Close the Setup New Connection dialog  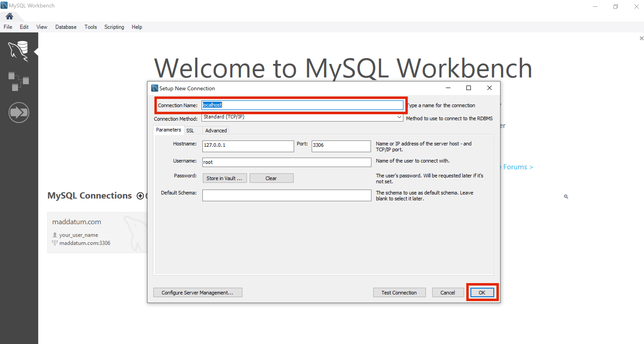pos(489,88)
